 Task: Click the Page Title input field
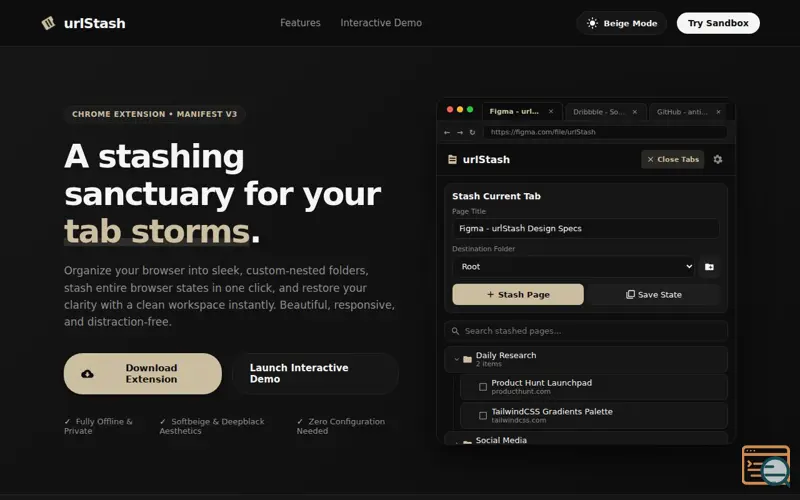coord(586,229)
